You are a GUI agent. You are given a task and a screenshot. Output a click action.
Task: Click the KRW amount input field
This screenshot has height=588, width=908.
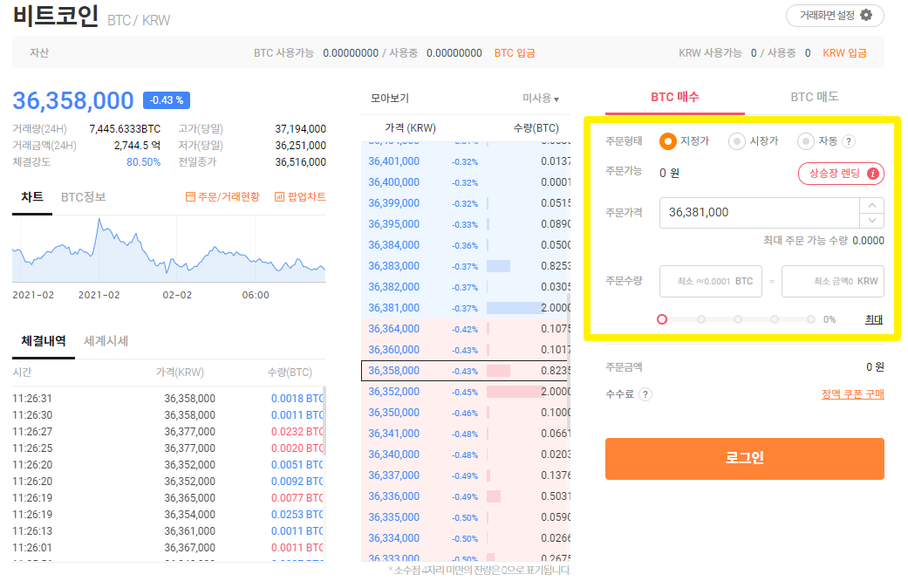pyautogui.click(x=833, y=282)
